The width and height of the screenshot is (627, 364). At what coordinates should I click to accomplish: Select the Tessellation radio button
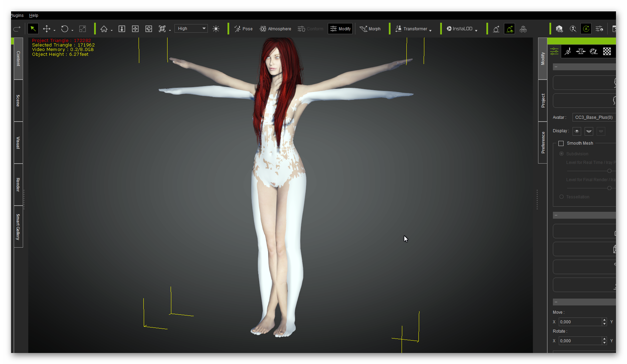[x=562, y=197]
